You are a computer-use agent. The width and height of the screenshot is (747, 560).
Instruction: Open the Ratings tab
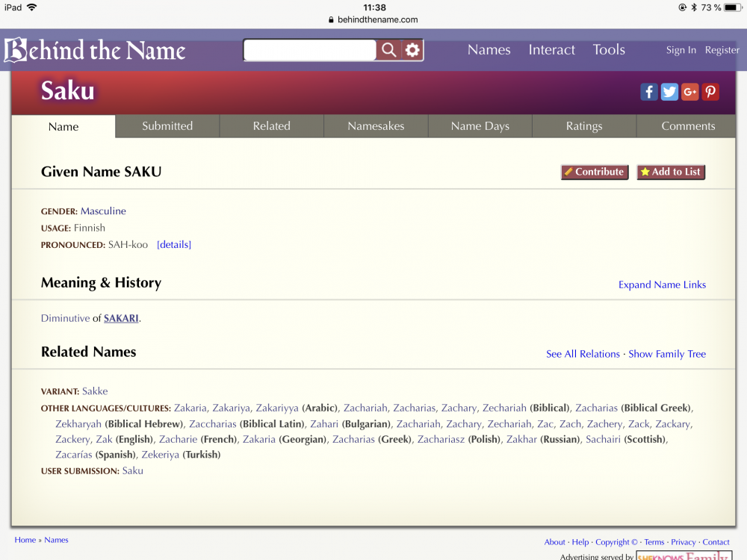pos(583,126)
